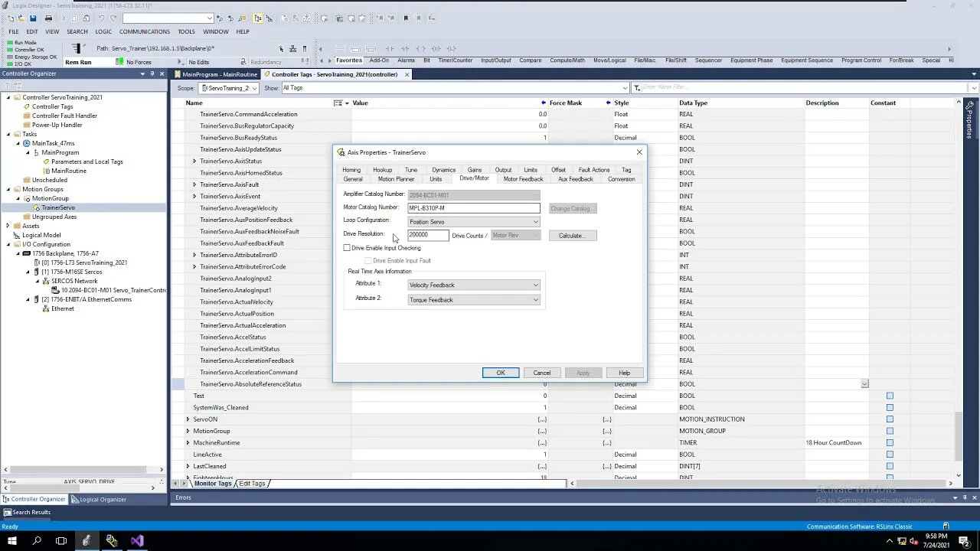
Task: Toggle Constant checkbox for MotionGroup tag
Action: coord(890,431)
